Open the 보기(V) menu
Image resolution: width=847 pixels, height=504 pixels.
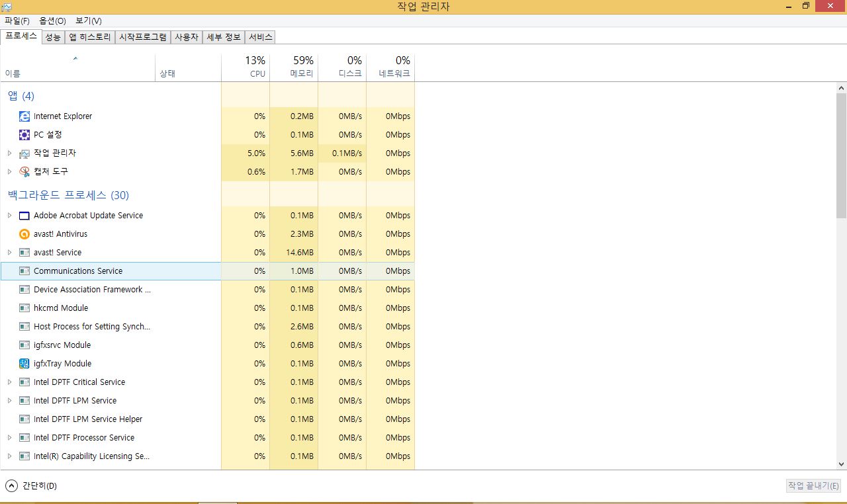tap(89, 21)
